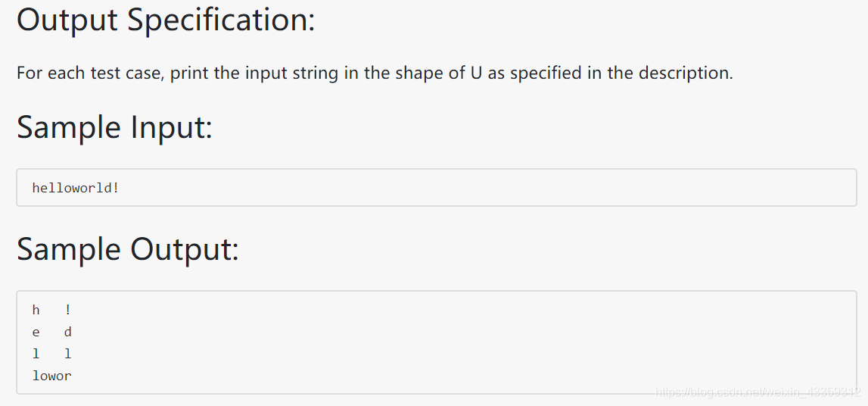Click the blog.csdn.net watermark URL
The height and width of the screenshot is (406, 868).
point(758,392)
